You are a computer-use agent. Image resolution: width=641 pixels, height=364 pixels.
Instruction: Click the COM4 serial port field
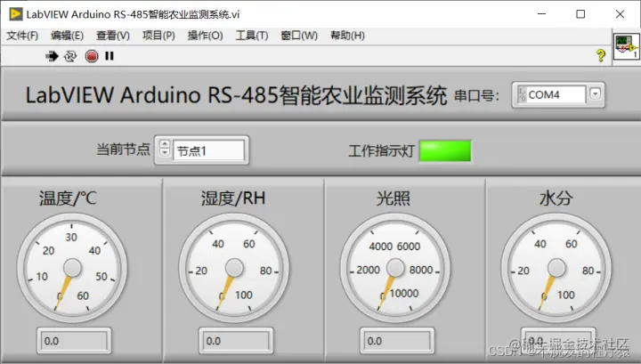coord(556,94)
